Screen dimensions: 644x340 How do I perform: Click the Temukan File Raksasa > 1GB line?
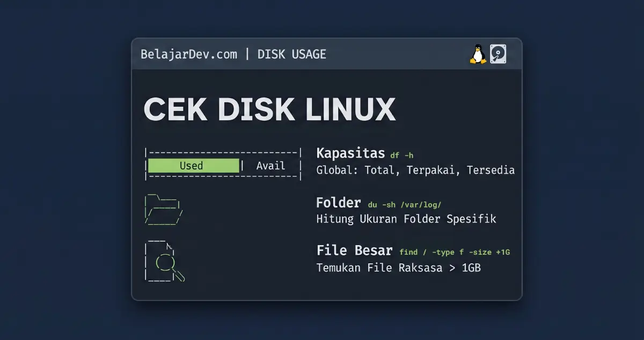click(x=399, y=268)
